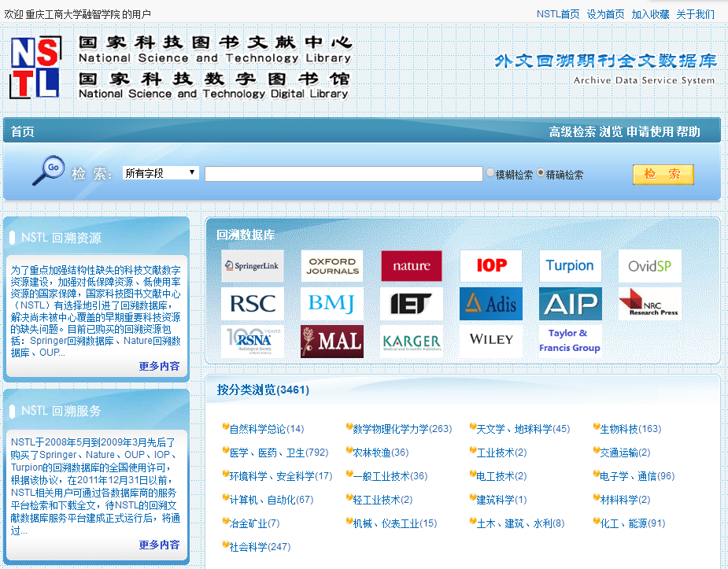
Task: Browse category 电子学、通信(96)
Action: point(637,476)
